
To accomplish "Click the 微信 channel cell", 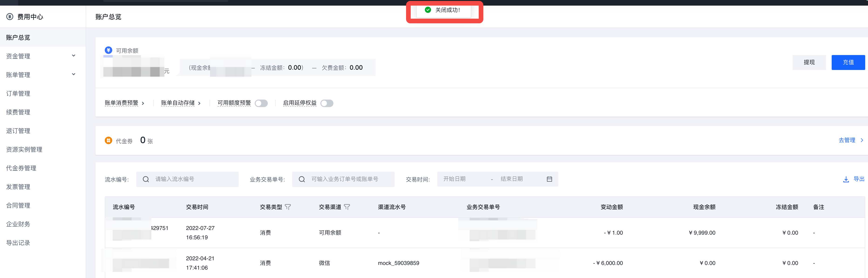I will click(325, 263).
